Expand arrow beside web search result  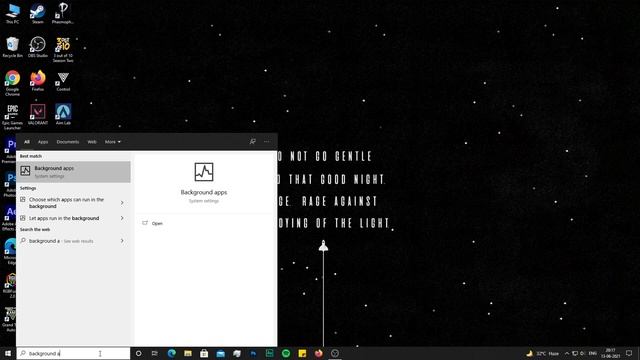pos(122,241)
